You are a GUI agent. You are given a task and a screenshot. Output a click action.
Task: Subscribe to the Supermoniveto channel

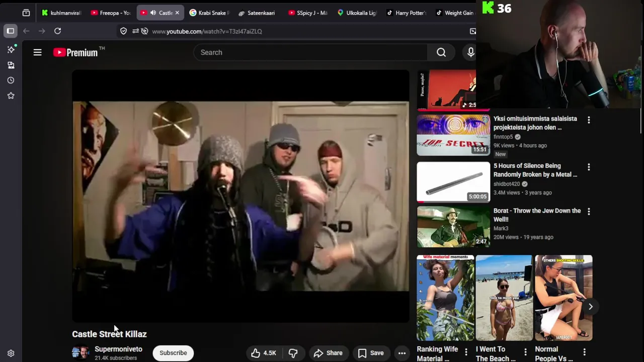pos(173,353)
